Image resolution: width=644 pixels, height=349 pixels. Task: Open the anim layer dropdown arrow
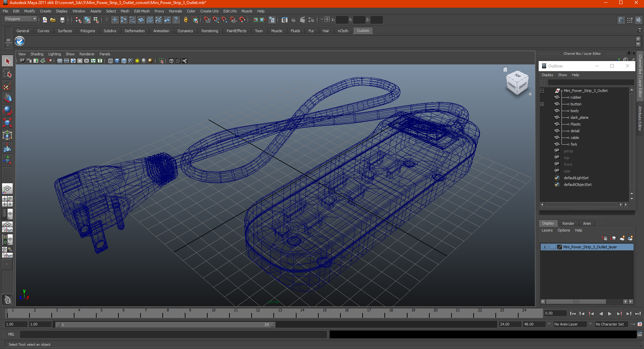click(549, 324)
